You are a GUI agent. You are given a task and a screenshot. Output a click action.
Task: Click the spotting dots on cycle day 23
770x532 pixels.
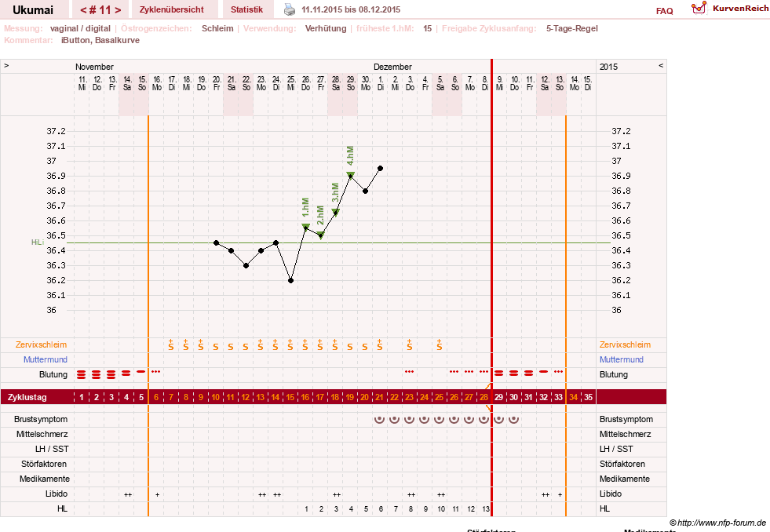[x=409, y=371]
